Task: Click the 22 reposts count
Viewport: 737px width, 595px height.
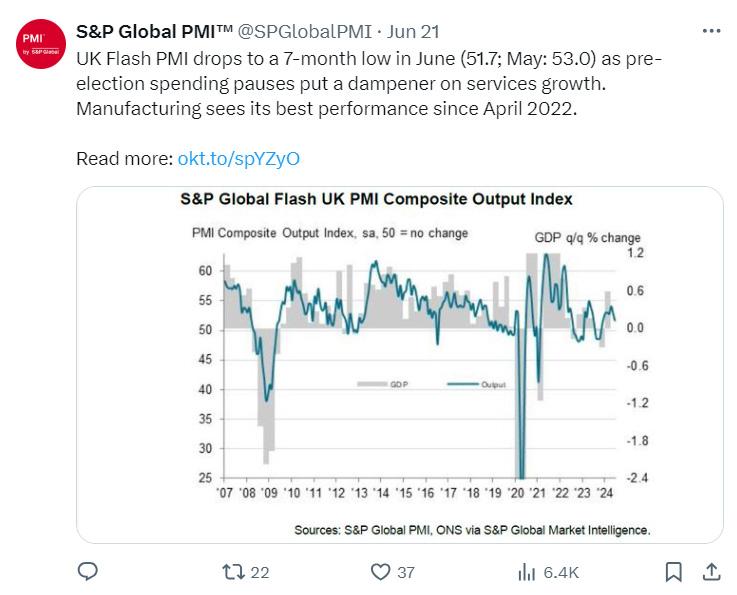Action: [259, 572]
